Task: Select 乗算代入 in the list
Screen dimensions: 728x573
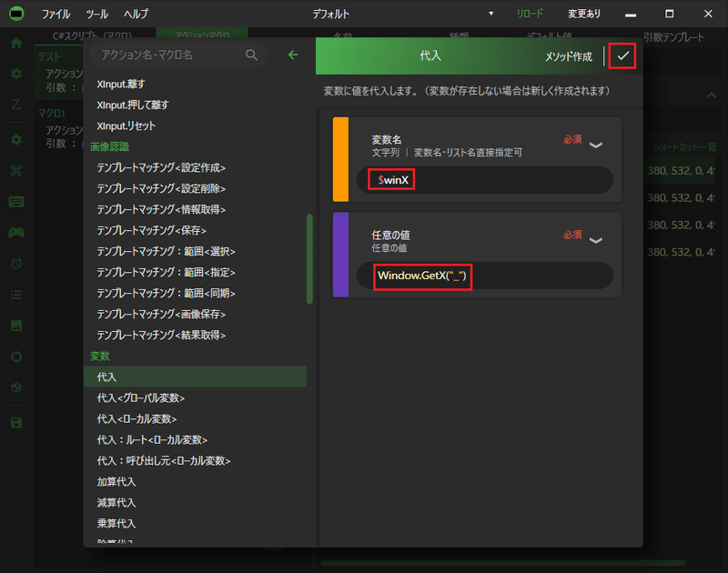Action: [195, 523]
